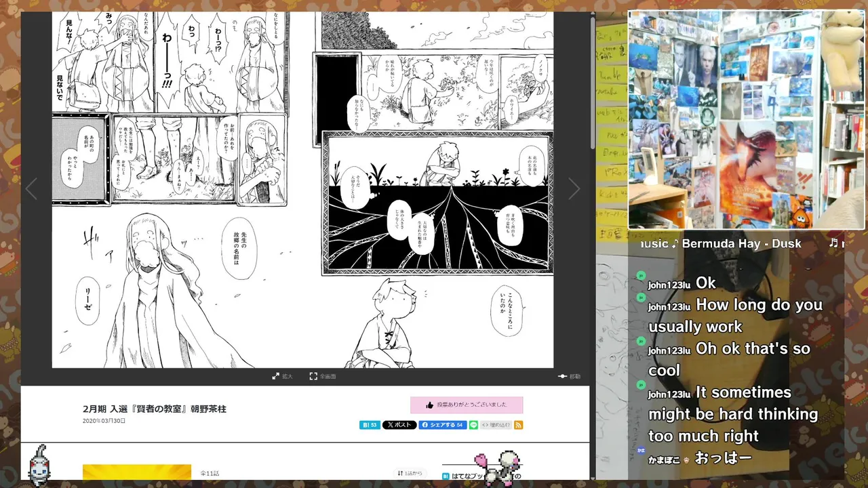Toggle episode sort order 1話から

point(410,473)
